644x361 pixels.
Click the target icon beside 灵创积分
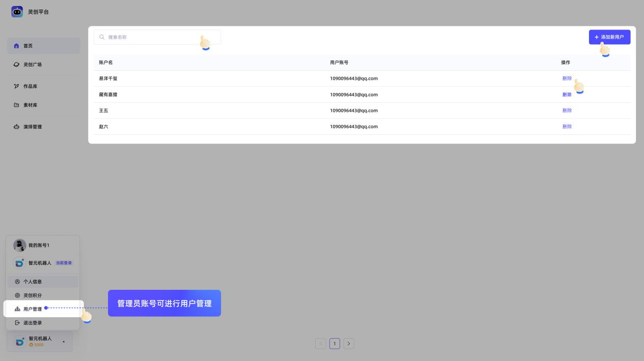(18, 295)
